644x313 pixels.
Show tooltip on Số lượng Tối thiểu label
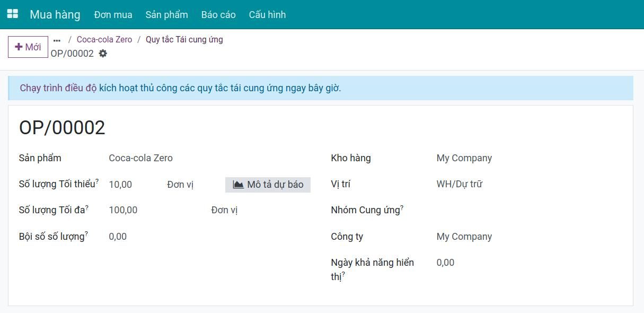tap(59, 184)
